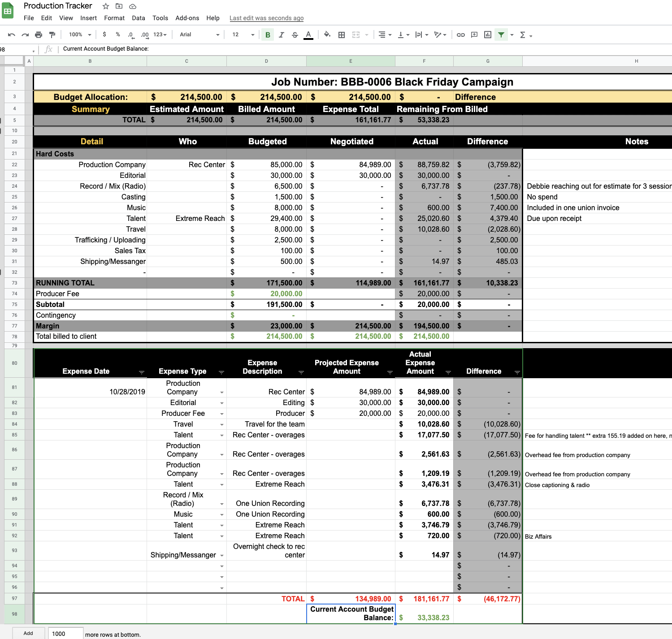
Task: Apply strikethrough formatting
Action: click(295, 35)
